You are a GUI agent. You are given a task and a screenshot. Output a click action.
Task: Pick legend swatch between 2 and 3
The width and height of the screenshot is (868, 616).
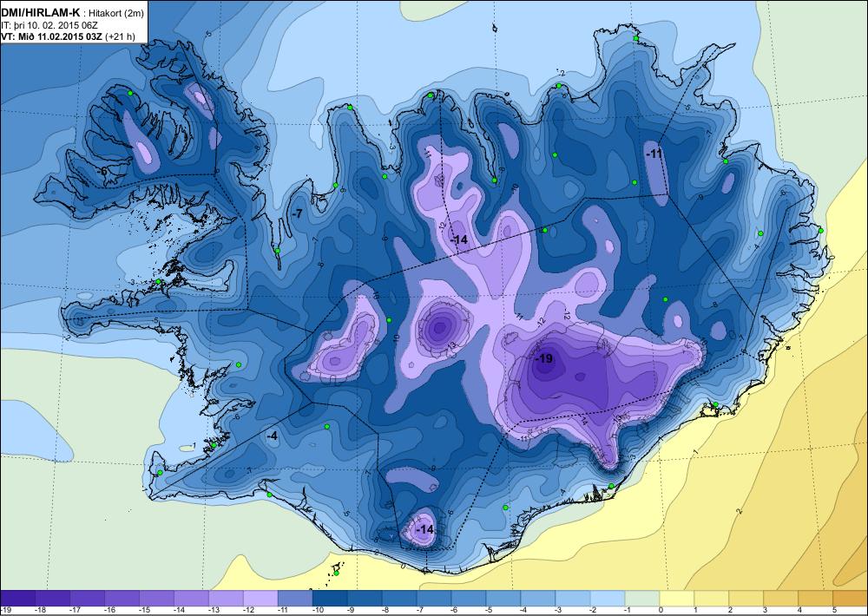click(745, 598)
